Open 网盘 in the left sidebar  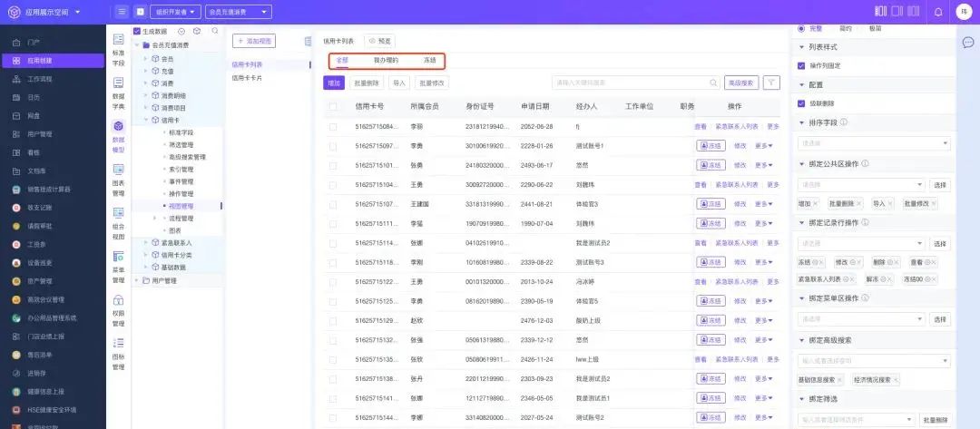click(x=34, y=115)
